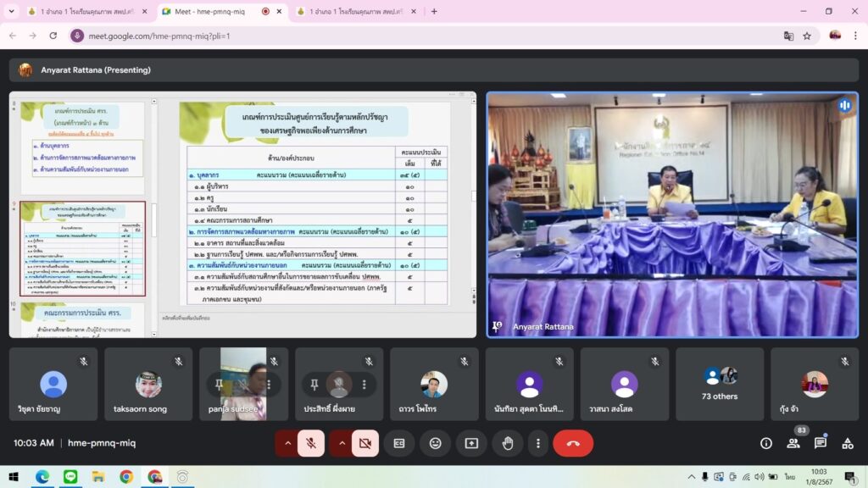Screen dimensions: 868x488
Task: Open the tab search dropdown in Chrome
Action: pyautogui.click(x=12, y=11)
